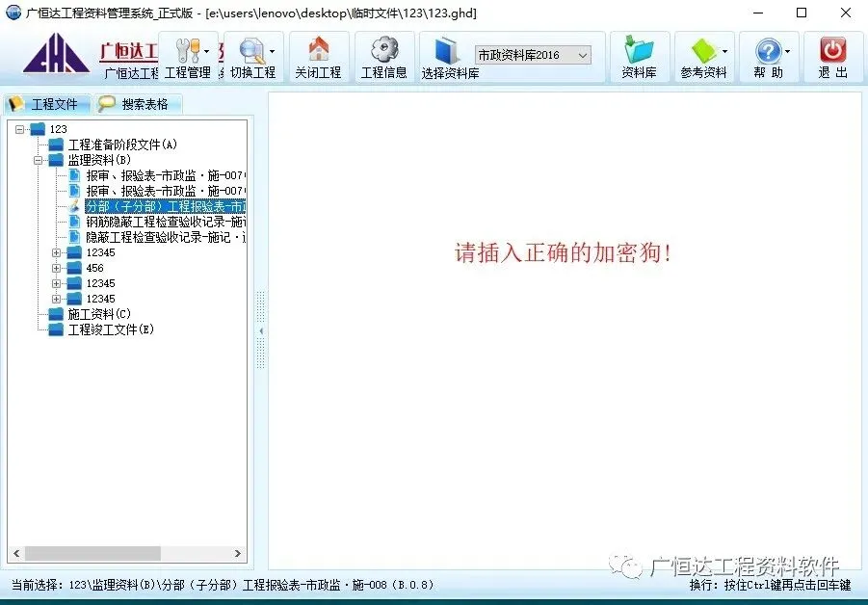The image size is (868, 605).
Task: Open 工程管理 dropdown arrow
Action: pyautogui.click(x=206, y=51)
